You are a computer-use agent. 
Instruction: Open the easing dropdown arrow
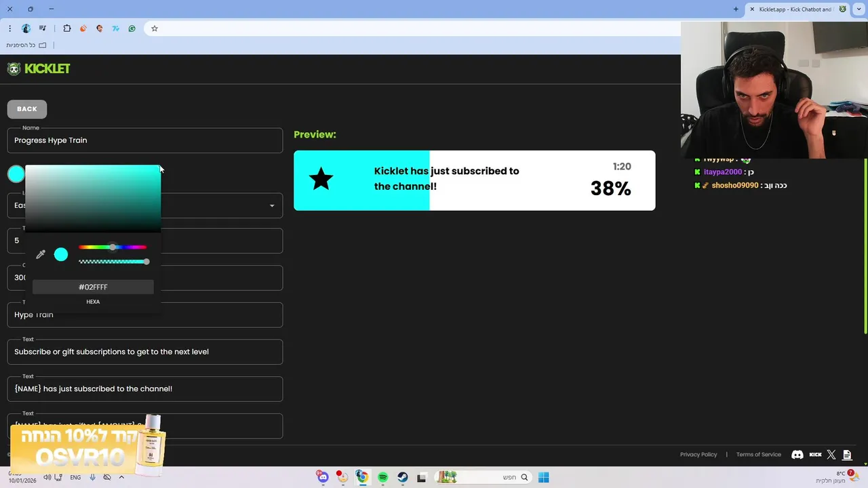(272, 206)
